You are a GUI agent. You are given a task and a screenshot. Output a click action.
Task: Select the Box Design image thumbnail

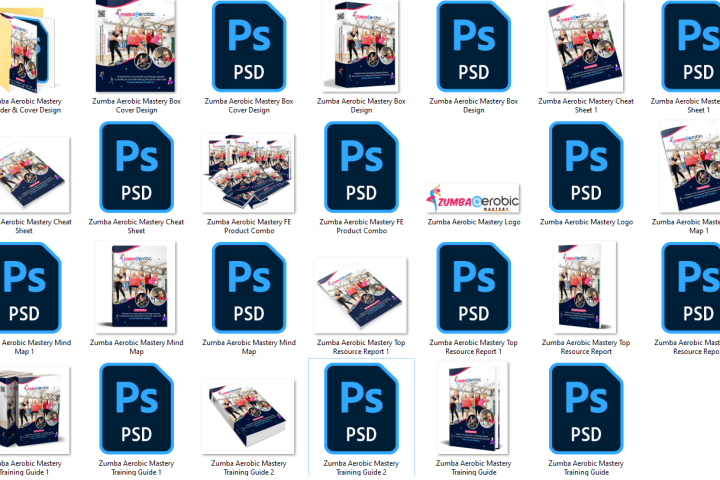(361, 46)
